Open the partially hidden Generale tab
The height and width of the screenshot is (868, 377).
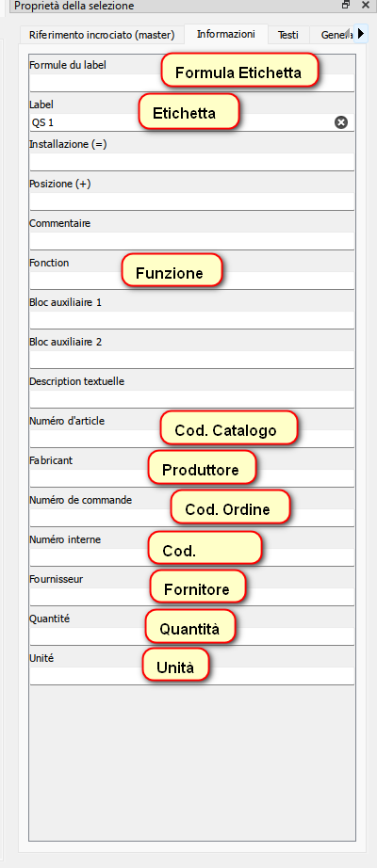coord(336,35)
